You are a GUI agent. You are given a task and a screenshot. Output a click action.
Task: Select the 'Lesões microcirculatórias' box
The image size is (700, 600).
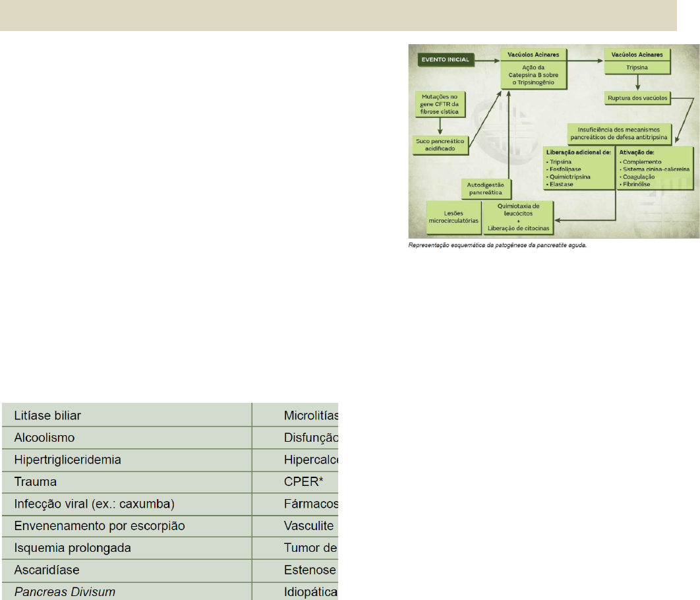pos(453,218)
